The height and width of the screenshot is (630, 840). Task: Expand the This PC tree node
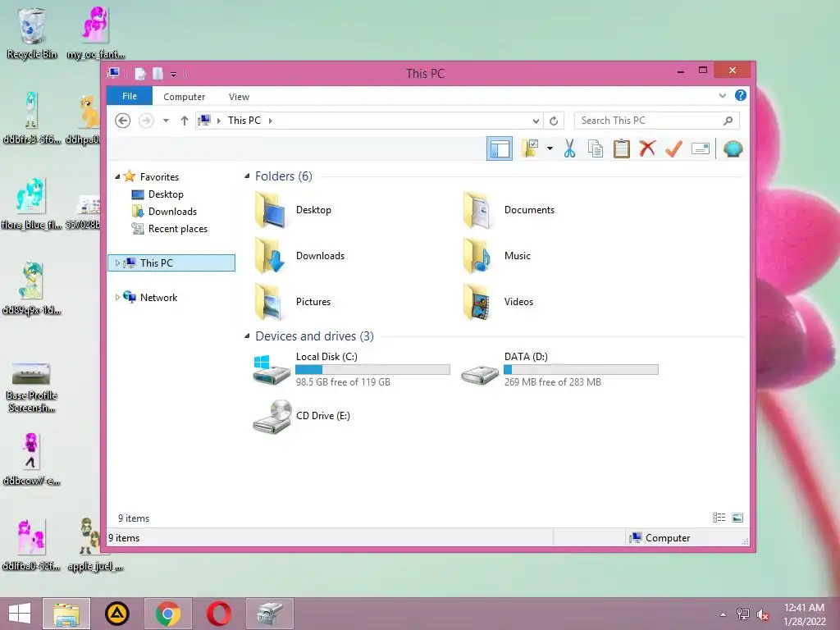[117, 263]
